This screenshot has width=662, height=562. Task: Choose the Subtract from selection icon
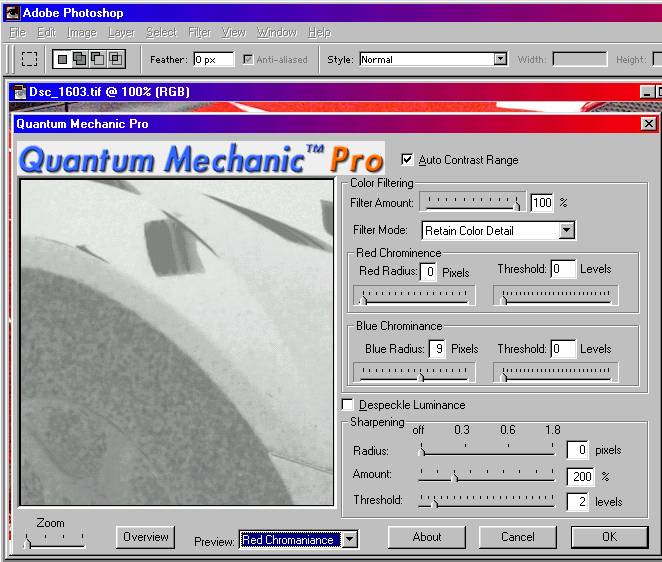click(98, 59)
